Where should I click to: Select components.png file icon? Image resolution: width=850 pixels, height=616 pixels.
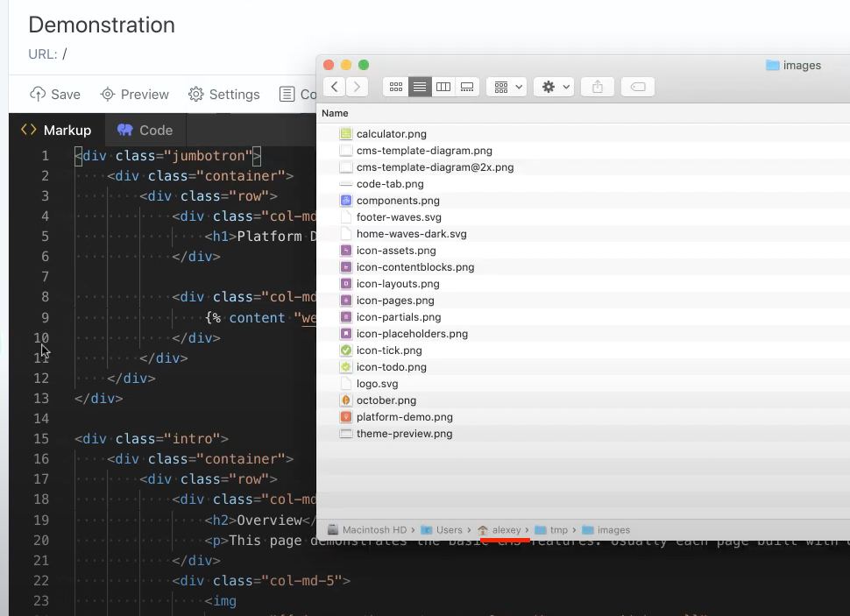tap(346, 201)
